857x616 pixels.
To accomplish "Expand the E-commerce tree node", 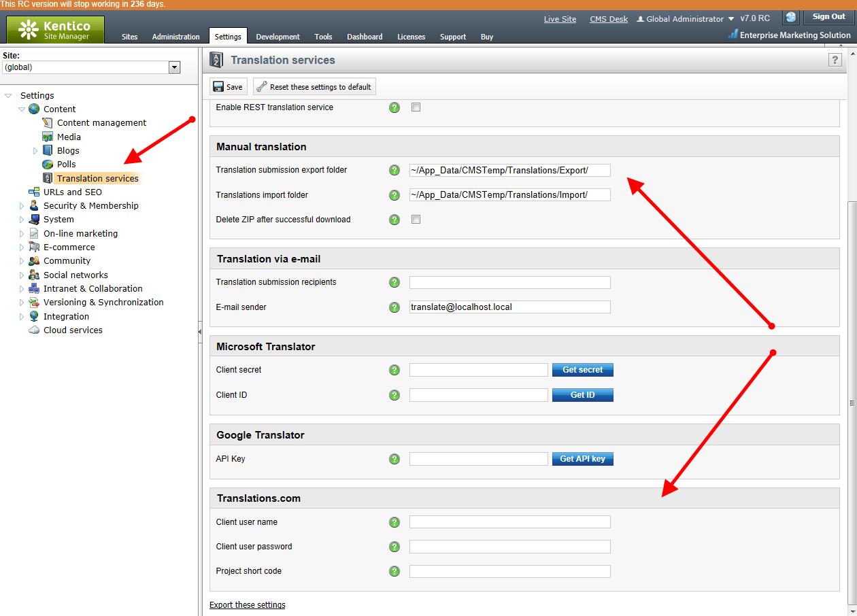I will (x=22, y=247).
